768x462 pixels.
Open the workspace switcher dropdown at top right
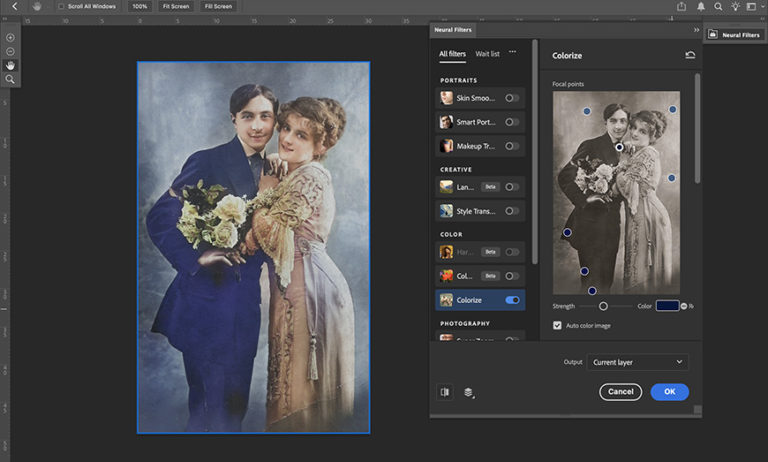pos(753,6)
